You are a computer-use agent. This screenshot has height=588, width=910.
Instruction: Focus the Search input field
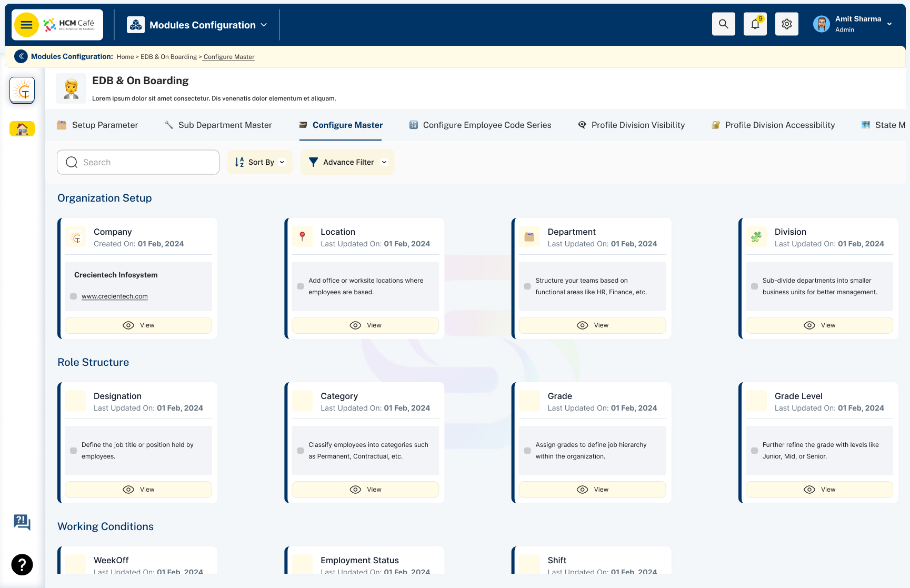(x=138, y=162)
